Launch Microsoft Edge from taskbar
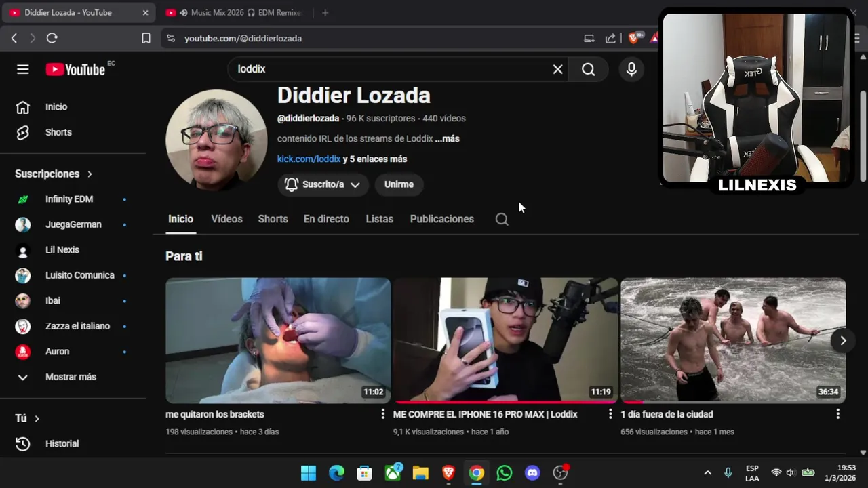This screenshot has width=868, height=488. (x=336, y=473)
